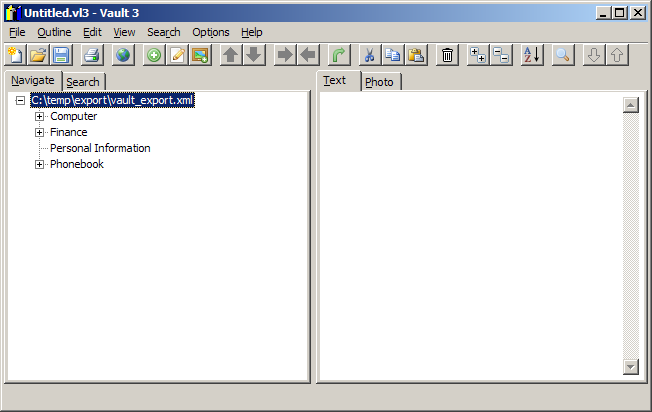Click the text pane scroll down arrow
Screen dimensions: 652x412
[630, 367]
